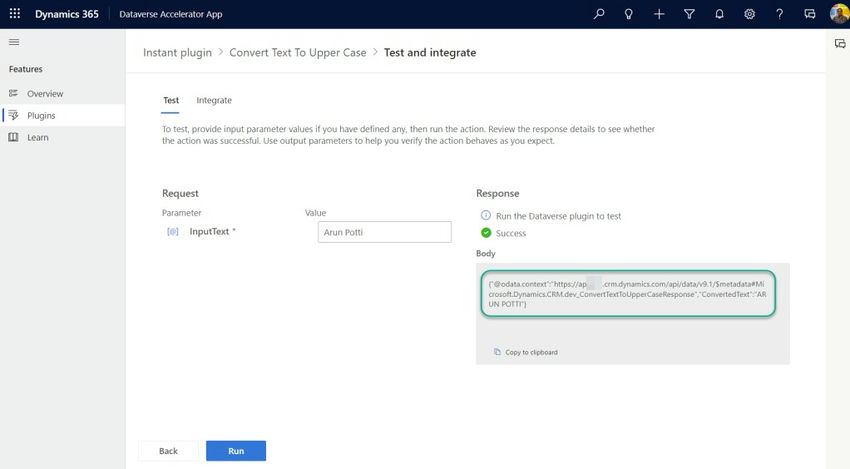Open the Dynamics 365 app launcher waffle
Viewport: 850px width, 469px height.
pyautogui.click(x=14, y=14)
